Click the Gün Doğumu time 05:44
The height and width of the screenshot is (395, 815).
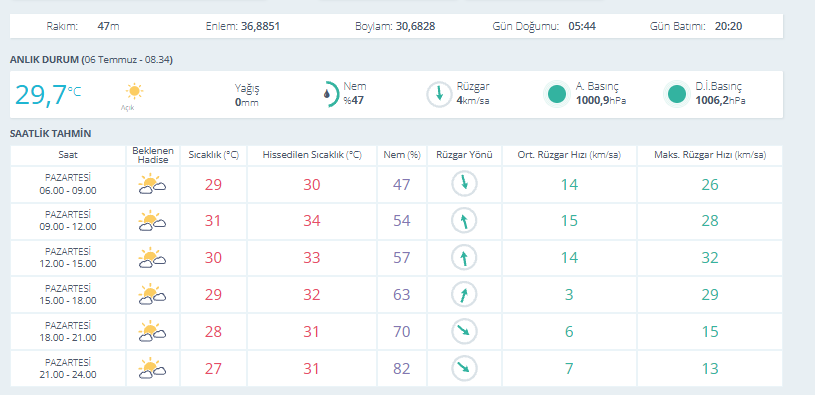pos(582,26)
